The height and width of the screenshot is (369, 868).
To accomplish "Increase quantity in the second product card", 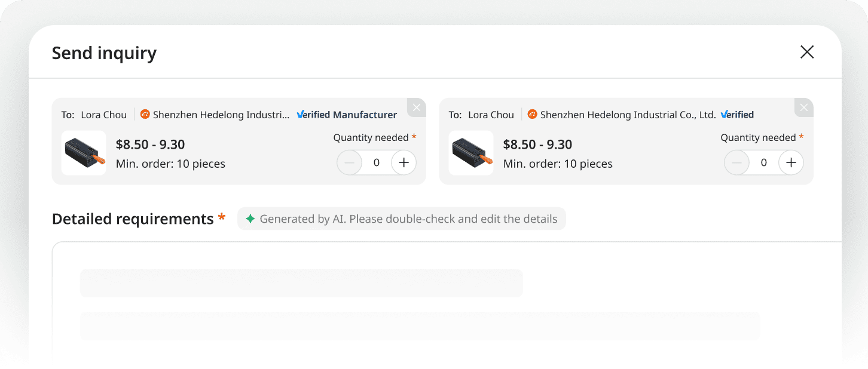I will coord(791,162).
